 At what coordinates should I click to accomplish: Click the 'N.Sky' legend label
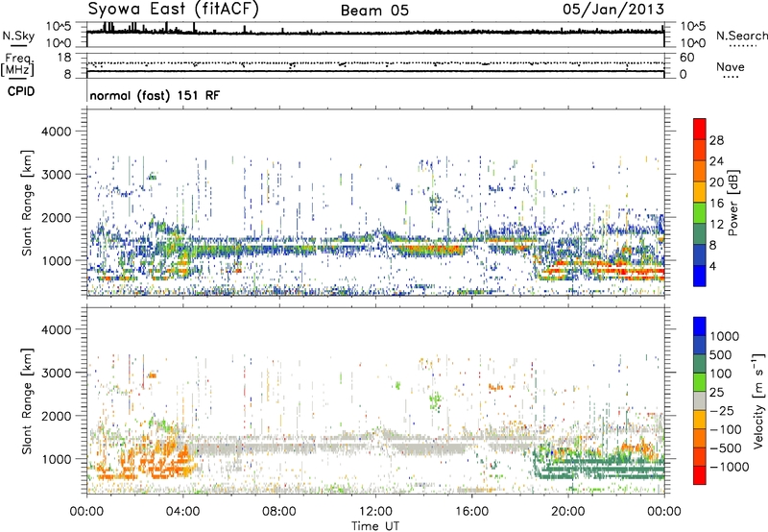(18, 36)
